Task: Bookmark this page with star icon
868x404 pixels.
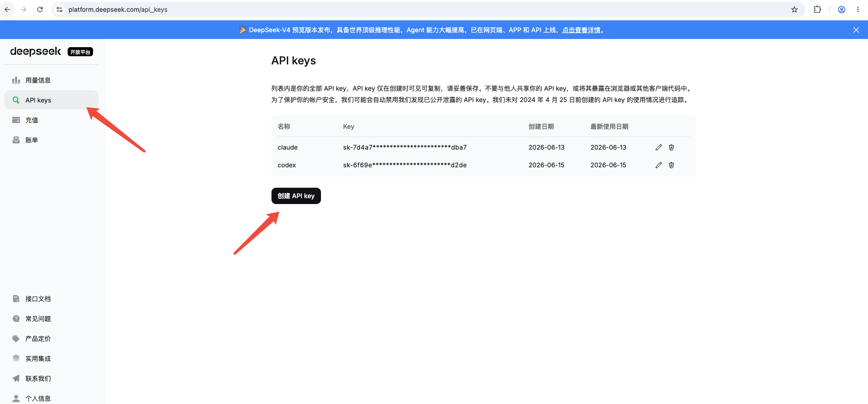Action: [794, 10]
